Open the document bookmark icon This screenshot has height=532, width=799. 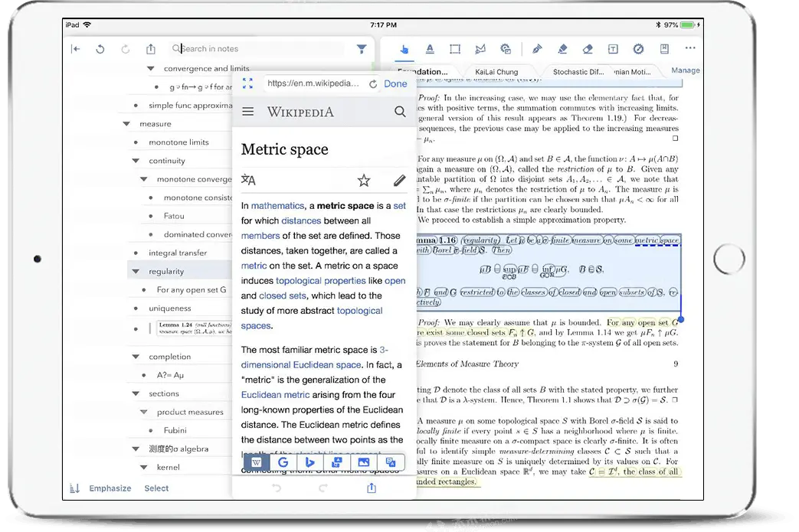[x=664, y=49]
